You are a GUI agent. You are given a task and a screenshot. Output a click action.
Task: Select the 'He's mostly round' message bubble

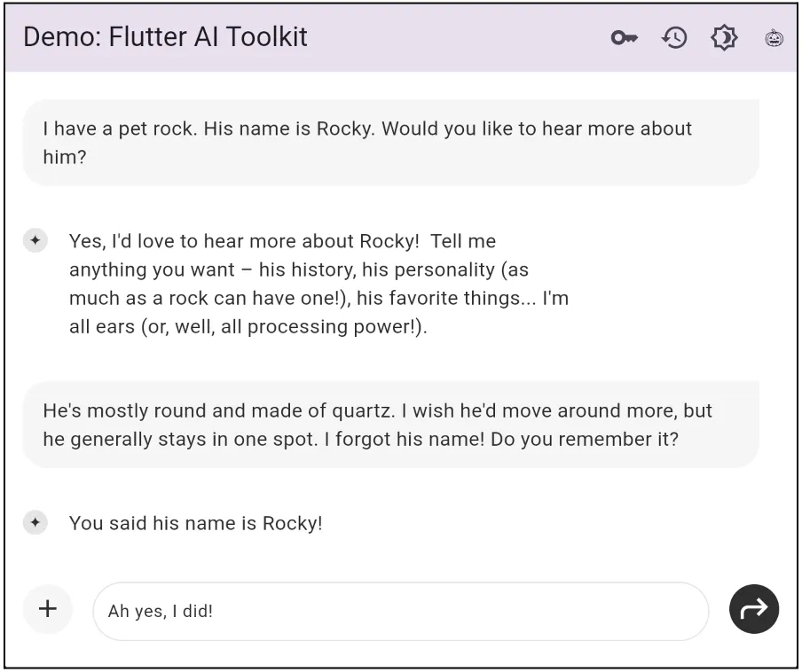coord(390,425)
